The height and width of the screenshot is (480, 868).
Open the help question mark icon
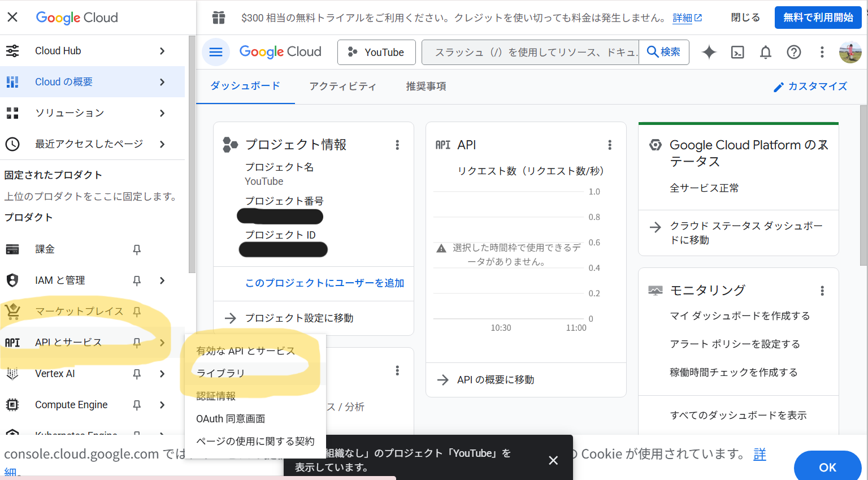793,52
